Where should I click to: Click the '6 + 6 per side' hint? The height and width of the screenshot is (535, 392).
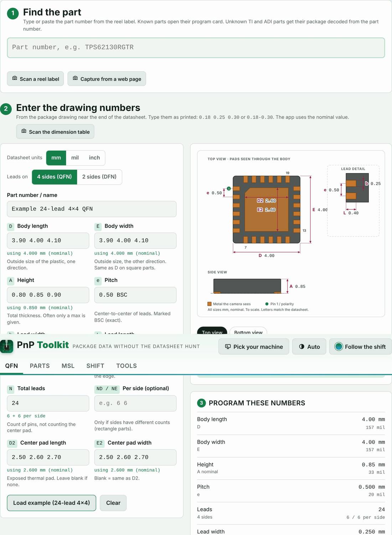(x=26, y=416)
